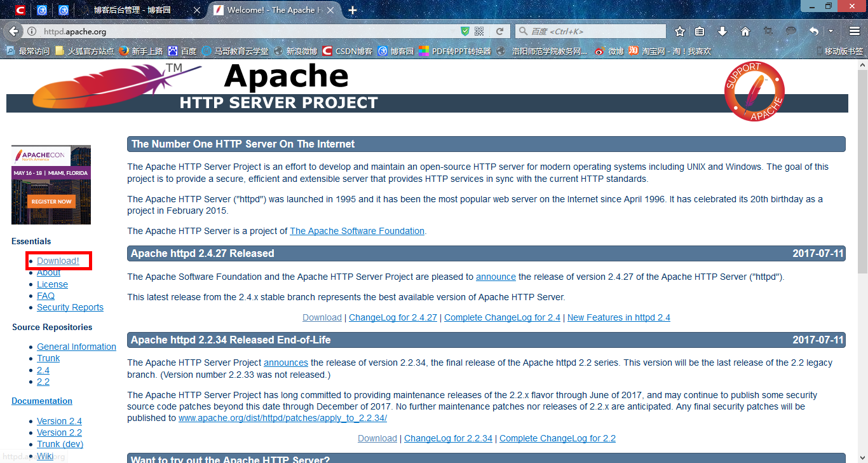Open the Trunk (dev) documentation link
The width and height of the screenshot is (868, 463).
[60, 444]
